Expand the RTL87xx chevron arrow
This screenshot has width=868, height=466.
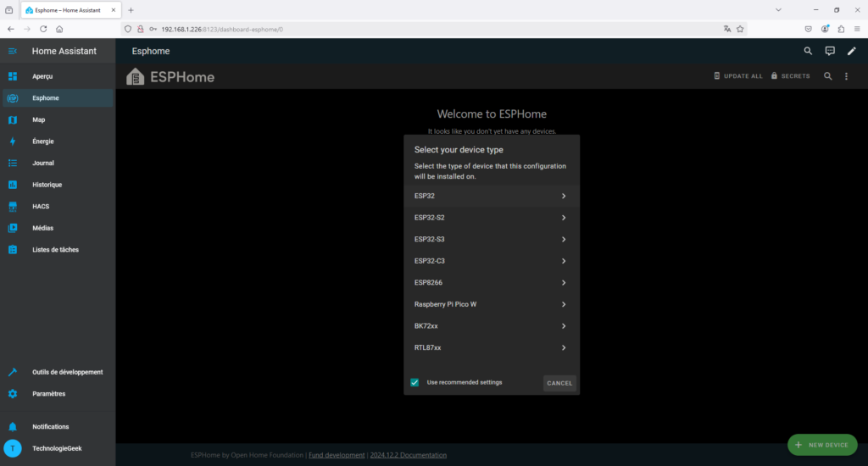click(x=564, y=347)
